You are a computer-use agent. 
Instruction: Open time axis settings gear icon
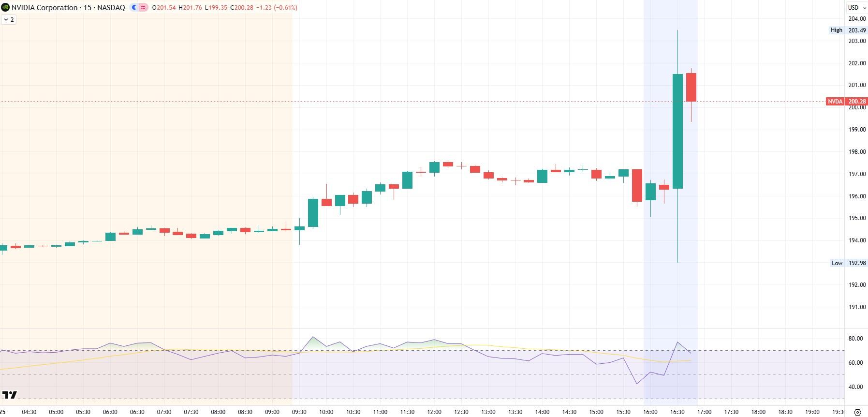[857, 412]
